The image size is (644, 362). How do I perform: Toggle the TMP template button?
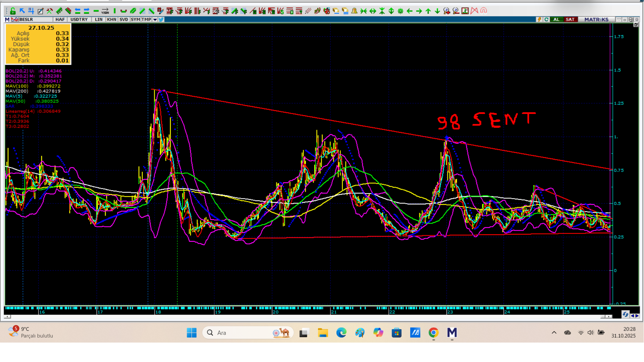coord(146,19)
